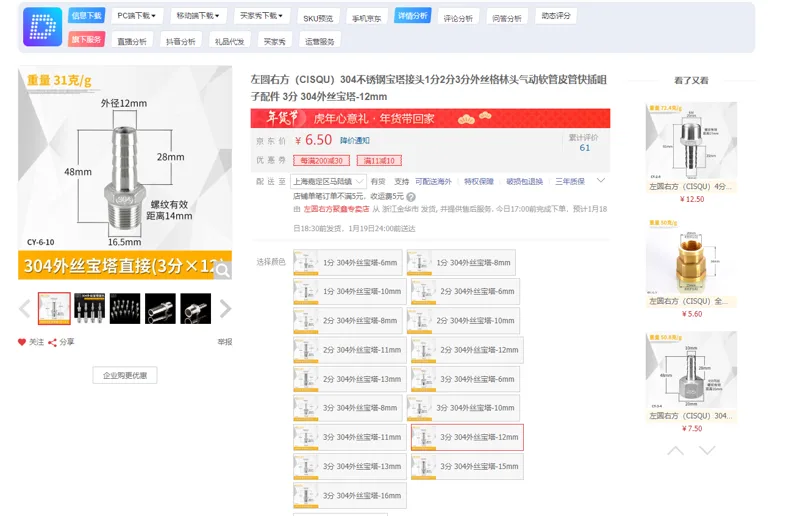Open the 三年质保 link
800x516 pixels.
coord(570,181)
